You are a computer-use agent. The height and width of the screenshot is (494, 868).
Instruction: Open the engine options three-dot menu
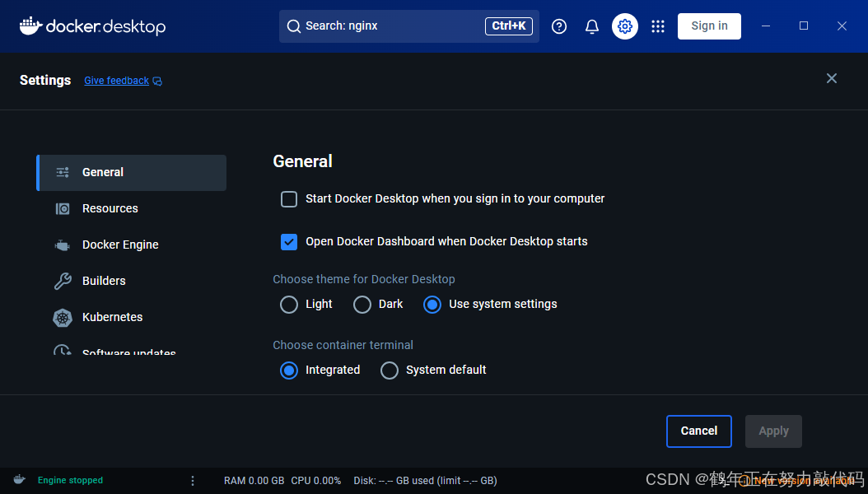(x=193, y=481)
